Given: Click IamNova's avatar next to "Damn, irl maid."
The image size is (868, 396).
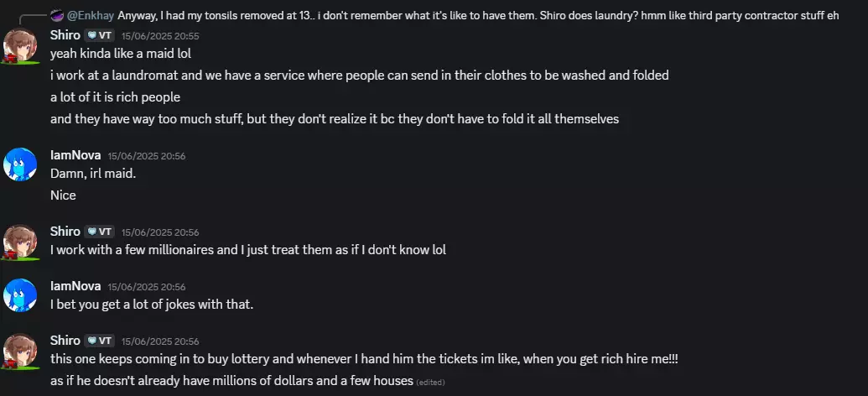Looking at the screenshot, I should pos(20,164).
